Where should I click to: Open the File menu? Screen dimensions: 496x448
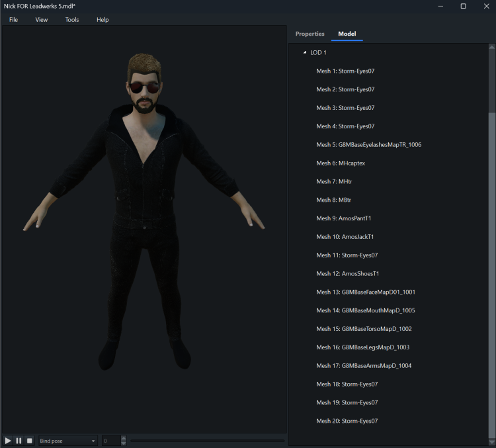13,20
